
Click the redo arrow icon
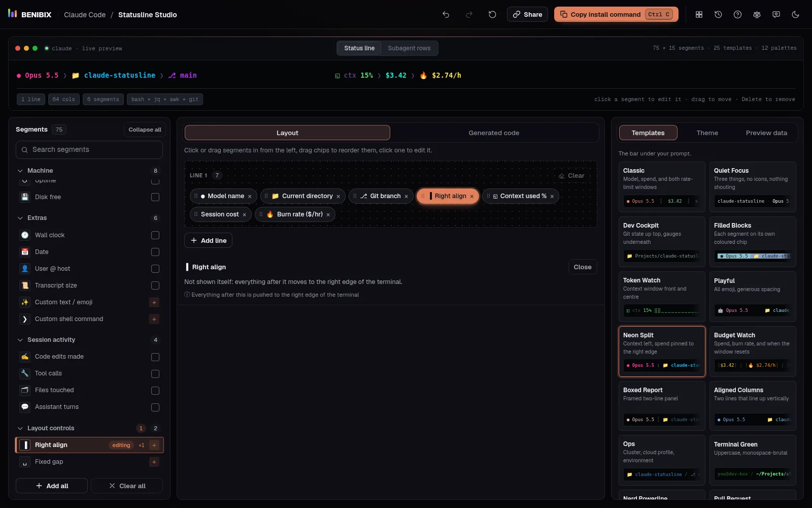click(469, 15)
